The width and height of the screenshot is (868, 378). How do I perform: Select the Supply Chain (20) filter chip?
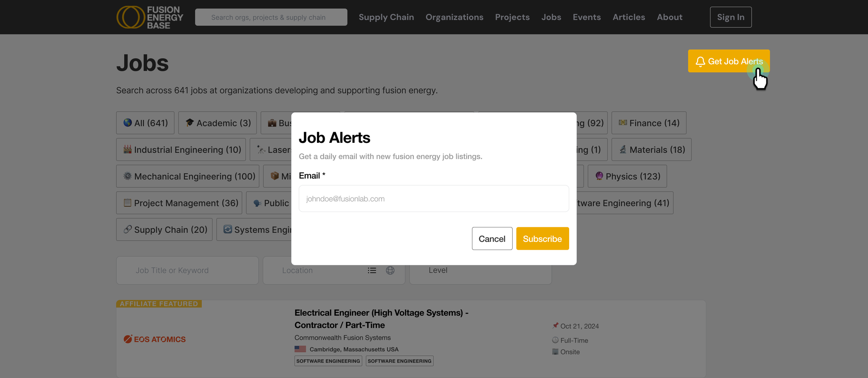click(164, 230)
